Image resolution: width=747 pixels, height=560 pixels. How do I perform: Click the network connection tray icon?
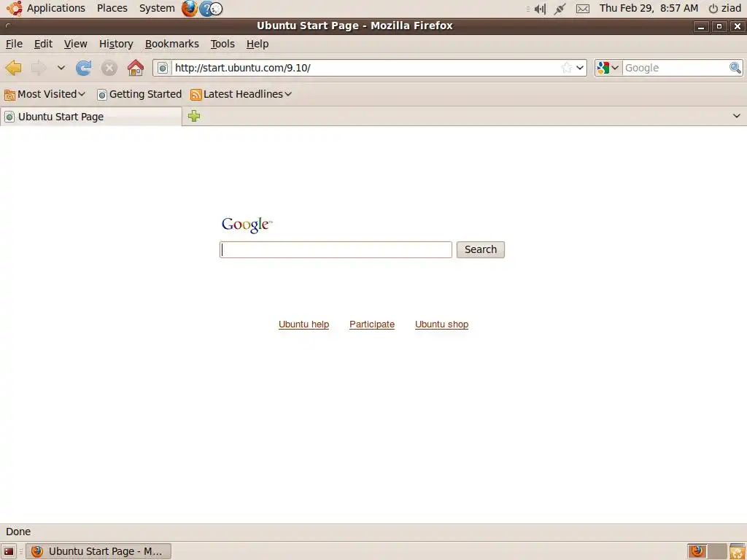[560, 9]
